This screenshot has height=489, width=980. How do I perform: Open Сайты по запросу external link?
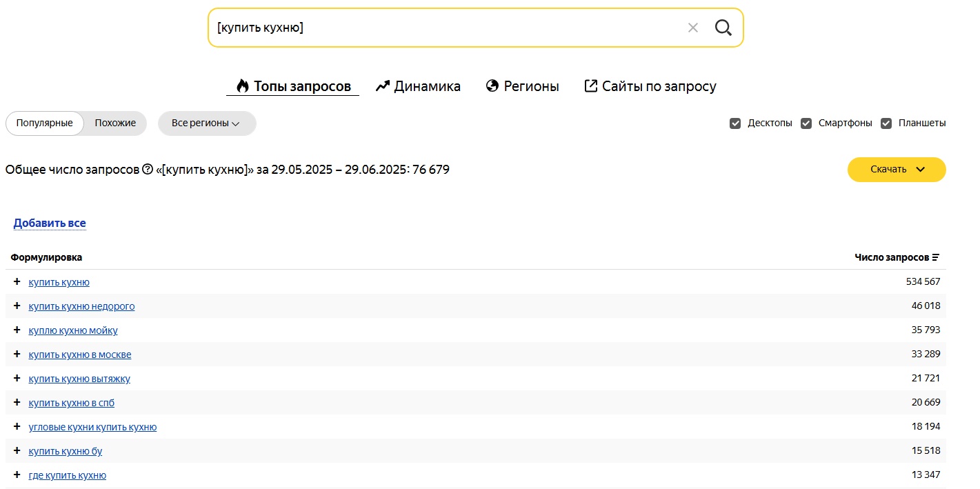click(650, 86)
